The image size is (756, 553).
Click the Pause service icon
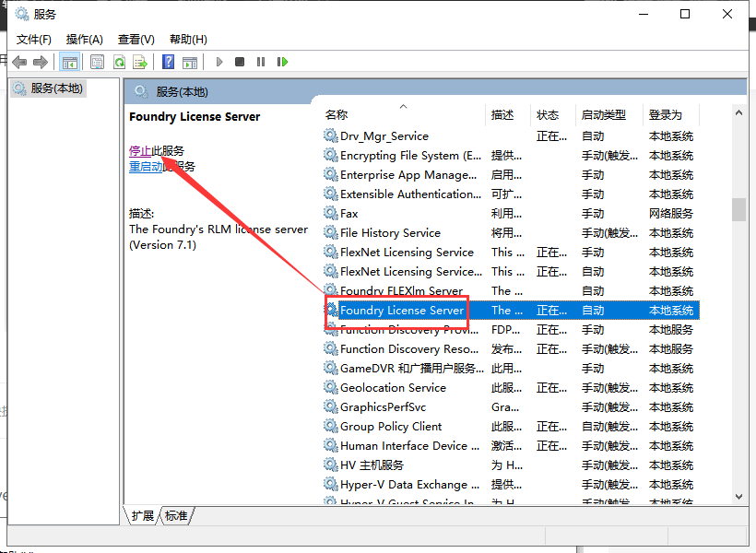pos(261,62)
